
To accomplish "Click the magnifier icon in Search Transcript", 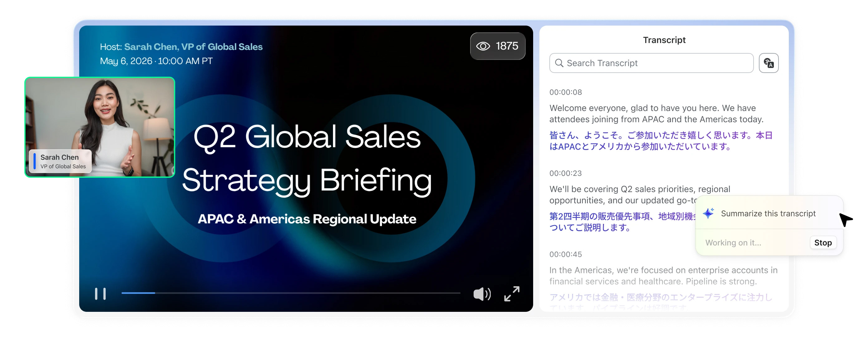I will pyautogui.click(x=559, y=63).
